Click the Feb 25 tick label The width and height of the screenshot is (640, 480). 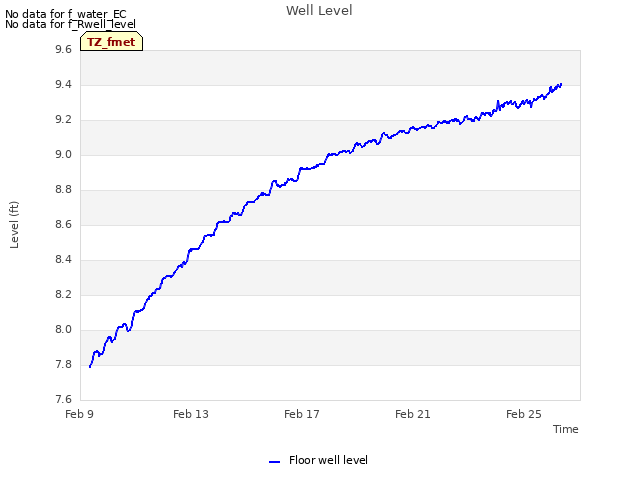click(524, 414)
